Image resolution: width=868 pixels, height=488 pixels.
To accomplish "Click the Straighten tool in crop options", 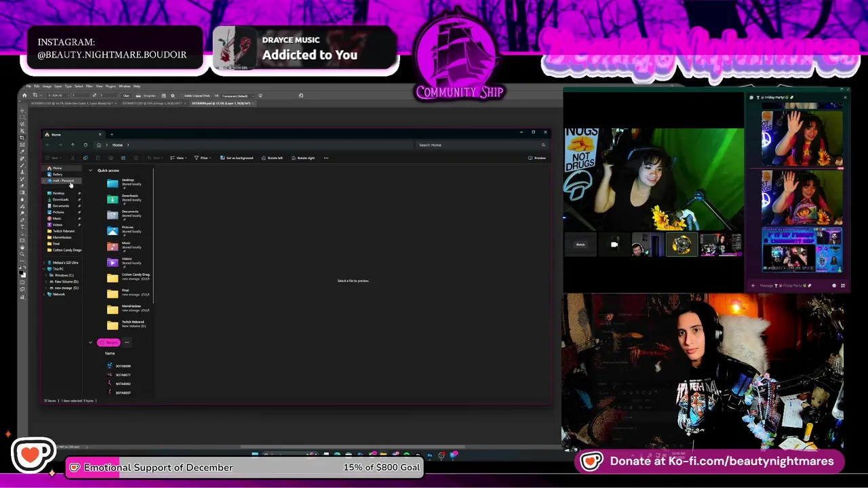I will pyautogui.click(x=146, y=96).
